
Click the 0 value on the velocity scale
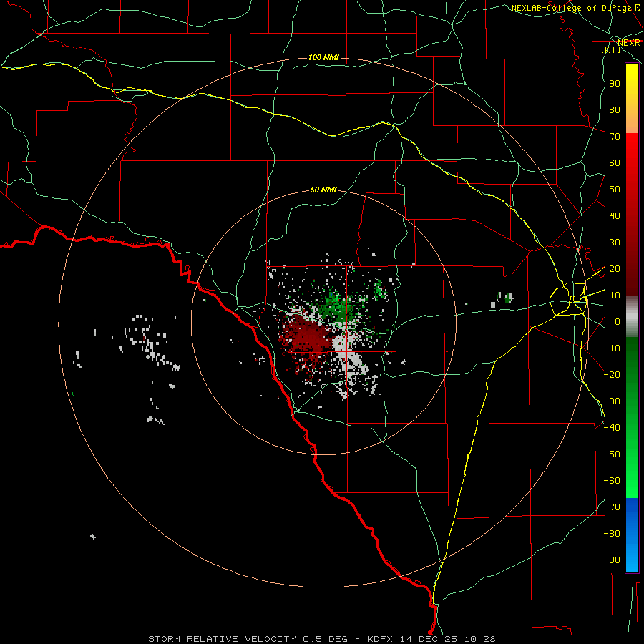618,321
